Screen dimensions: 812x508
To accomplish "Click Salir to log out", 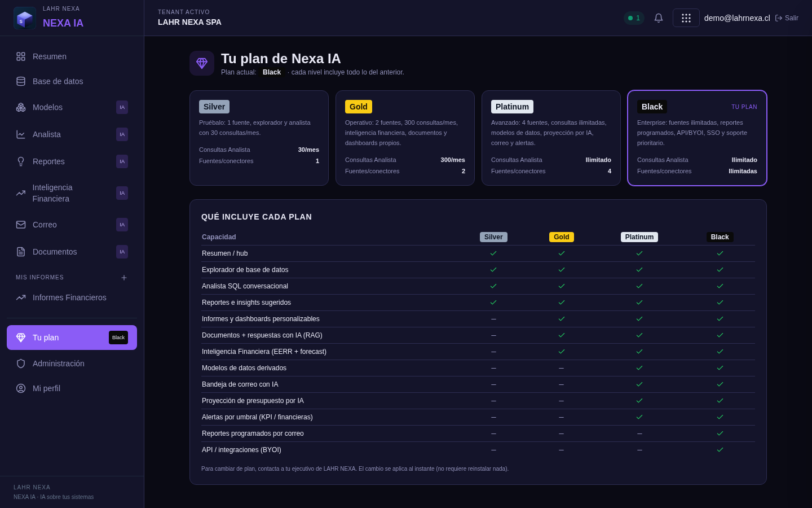I will pos(787,18).
